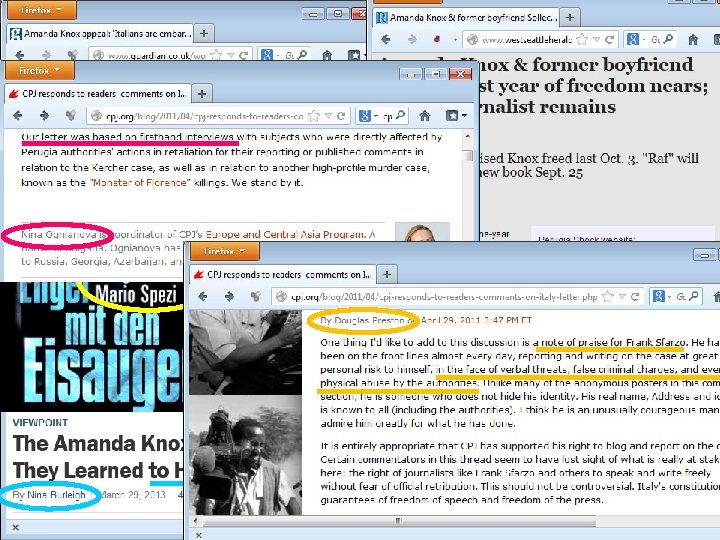Bookmark page with star in front CPJ window
The image size is (720, 540).
pos(608,297)
